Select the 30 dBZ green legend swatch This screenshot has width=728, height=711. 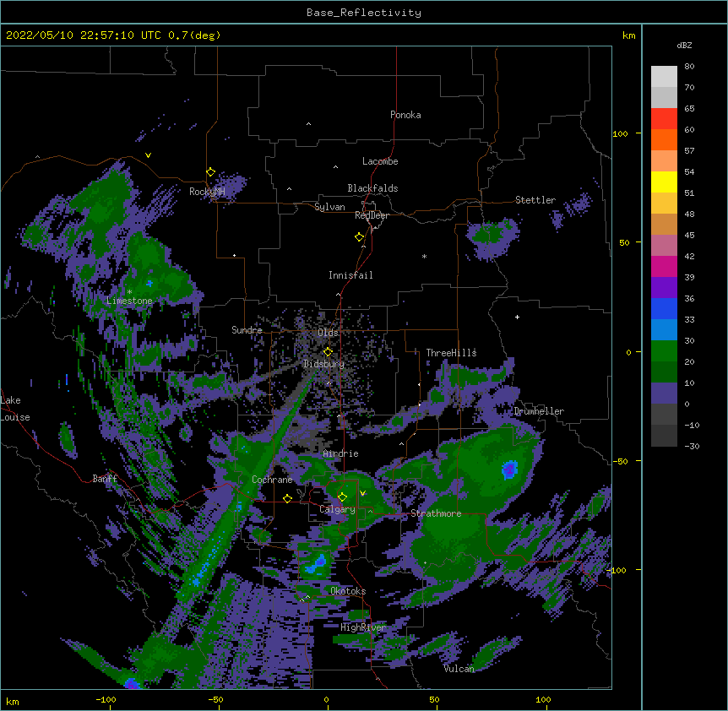[x=664, y=351]
